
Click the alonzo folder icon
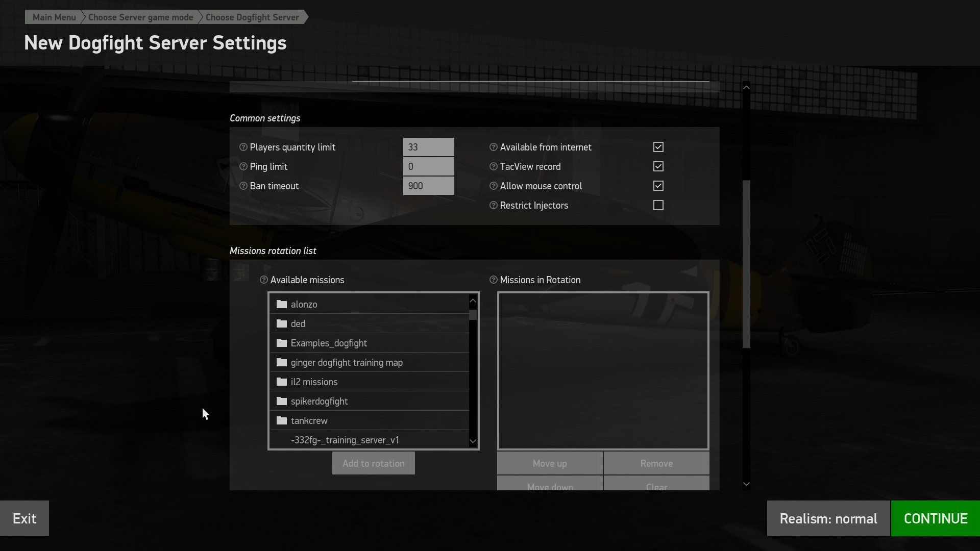pyautogui.click(x=282, y=304)
